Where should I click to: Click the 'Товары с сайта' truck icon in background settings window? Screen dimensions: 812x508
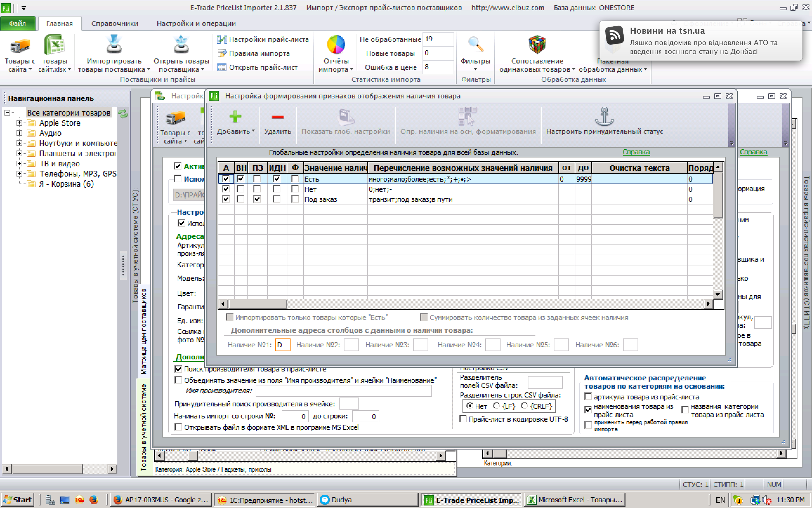[x=175, y=118]
